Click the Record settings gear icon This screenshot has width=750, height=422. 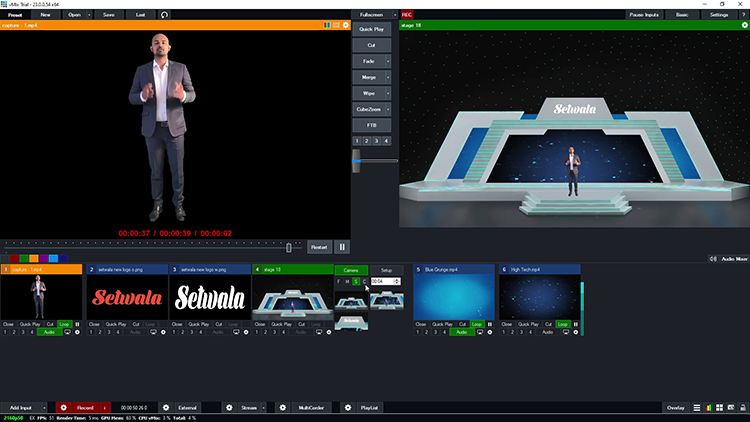point(63,408)
